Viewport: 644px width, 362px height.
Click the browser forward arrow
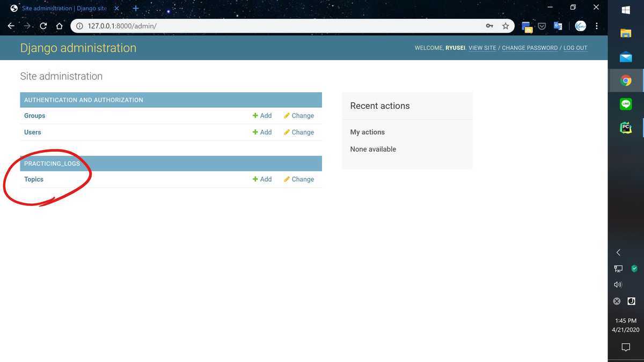click(27, 26)
